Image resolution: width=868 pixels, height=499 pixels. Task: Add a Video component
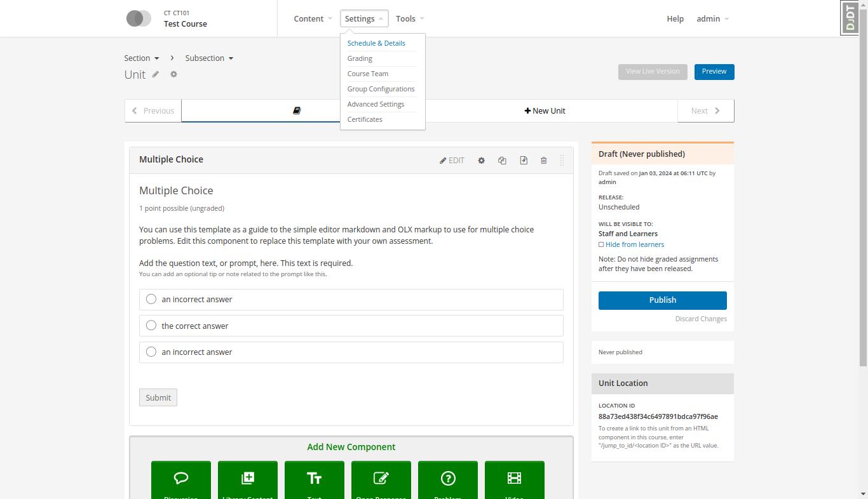[515, 481]
